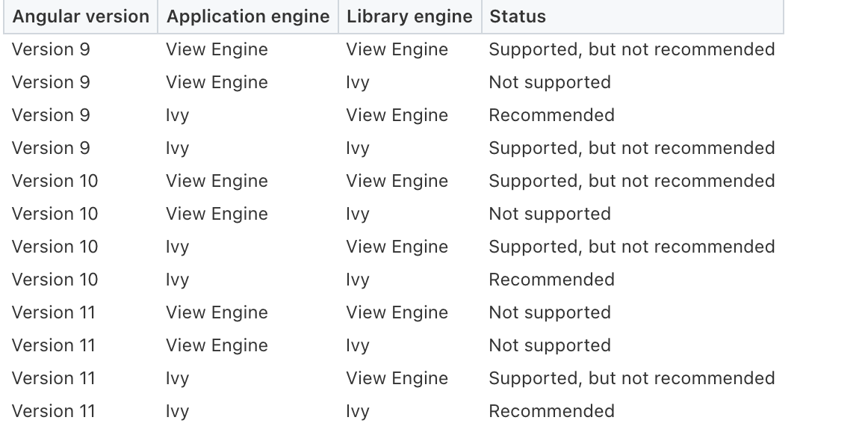
Task: Click the Recommended status for Version 11
Action: [551, 411]
